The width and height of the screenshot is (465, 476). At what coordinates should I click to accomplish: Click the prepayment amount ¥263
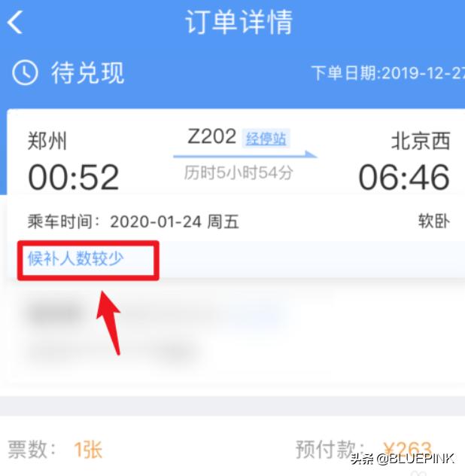(407, 450)
